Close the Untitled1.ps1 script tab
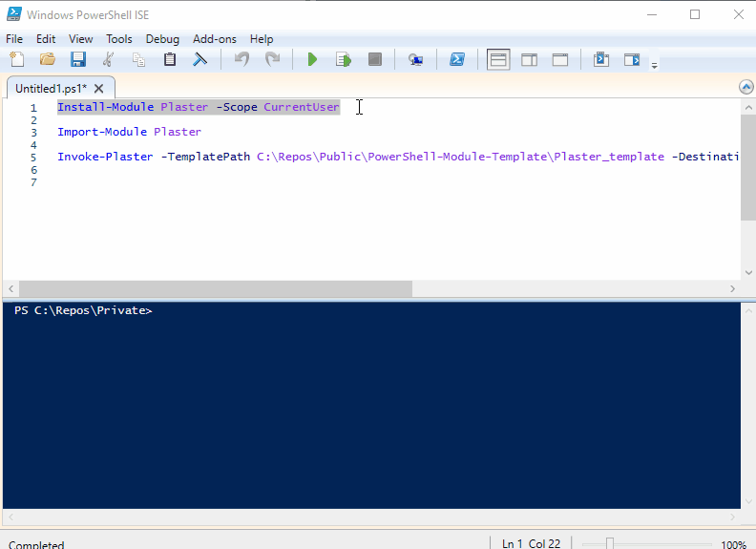 (98, 88)
